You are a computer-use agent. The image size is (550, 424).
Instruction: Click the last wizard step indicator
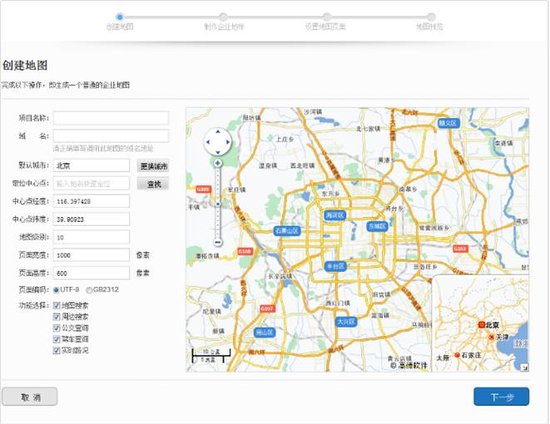(x=431, y=16)
